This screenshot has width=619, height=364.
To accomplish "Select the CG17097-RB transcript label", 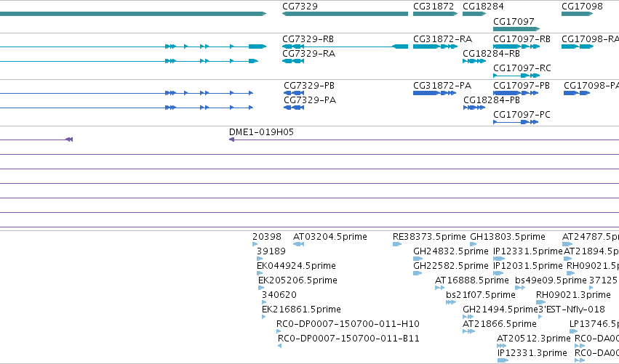I will point(522,39).
